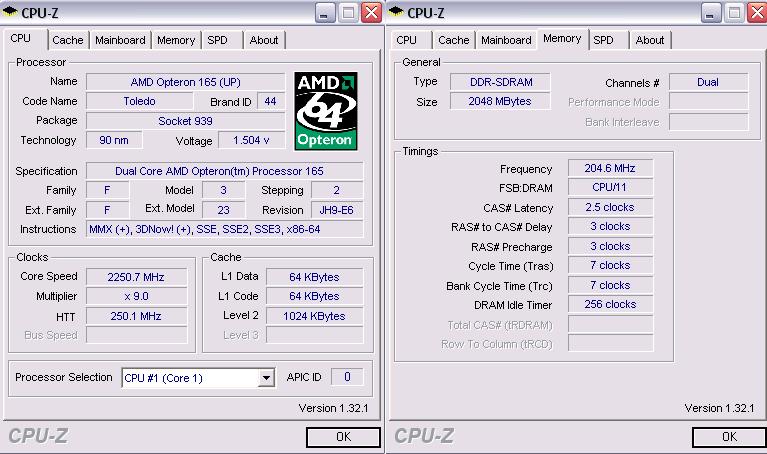Switch to CPU tab in right CPU-Z window
Viewport: 767px width, 454px height.
(410, 40)
